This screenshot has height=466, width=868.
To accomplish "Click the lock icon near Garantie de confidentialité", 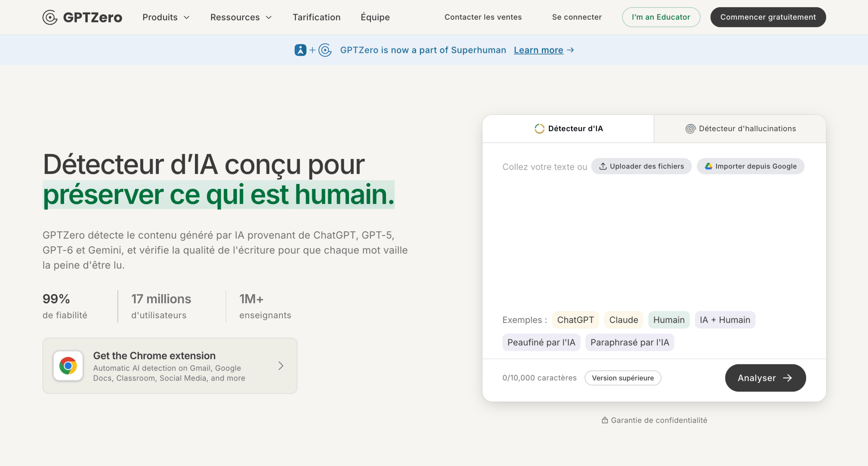I will (x=605, y=420).
